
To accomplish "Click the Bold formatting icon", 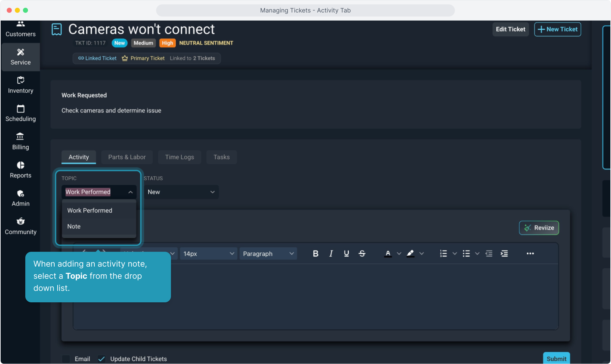I will (x=315, y=253).
